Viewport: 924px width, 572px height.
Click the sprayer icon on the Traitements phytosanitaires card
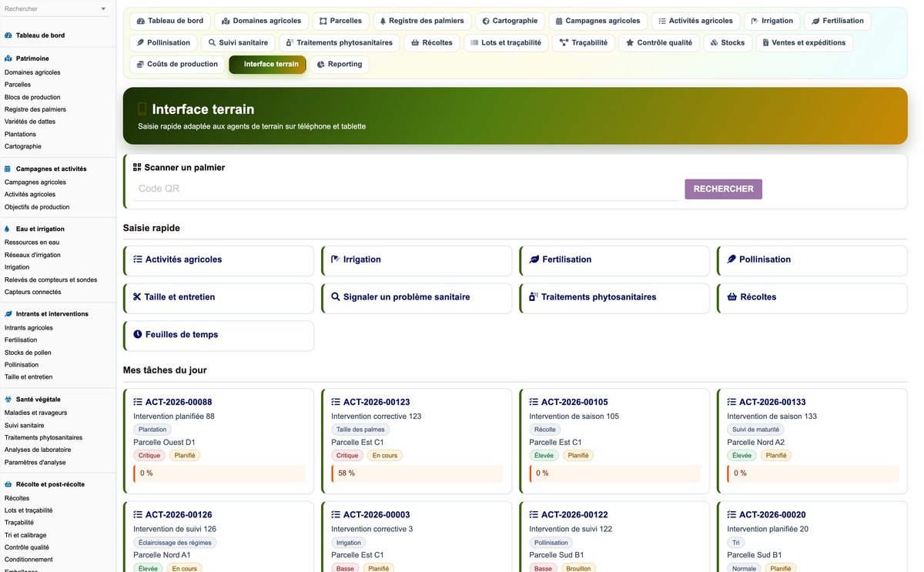(534, 296)
